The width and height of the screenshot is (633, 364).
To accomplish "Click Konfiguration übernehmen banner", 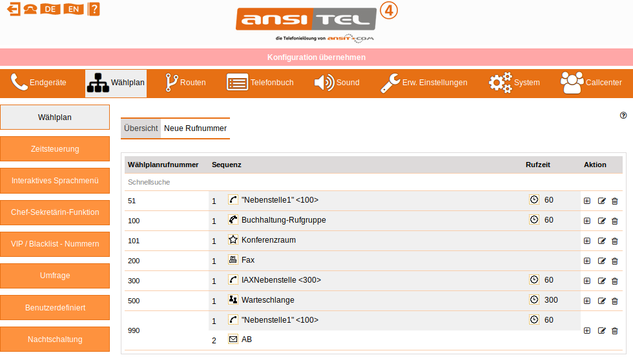I will point(316,57).
